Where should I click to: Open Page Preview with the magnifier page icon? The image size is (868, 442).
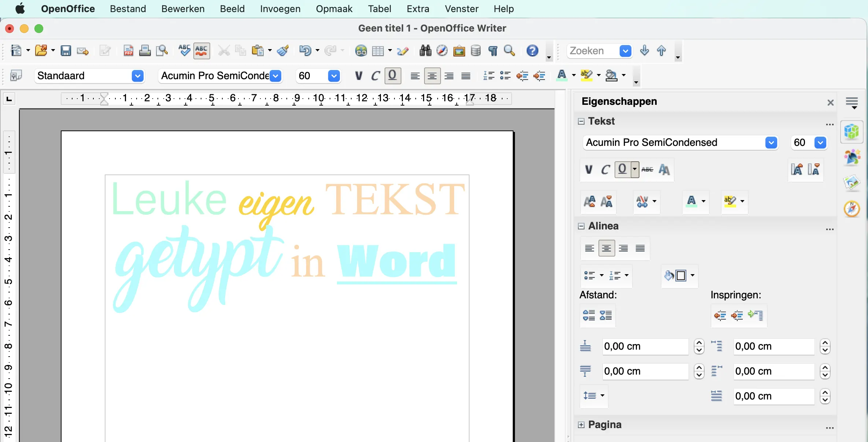(162, 51)
